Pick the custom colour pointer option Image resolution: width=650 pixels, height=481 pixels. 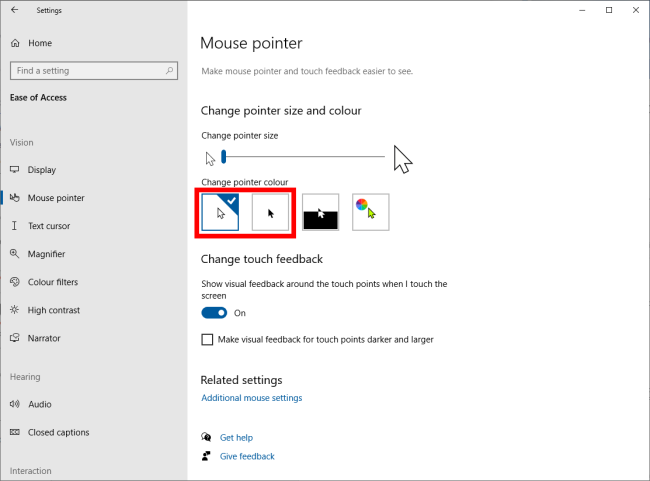(x=371, y=212)
